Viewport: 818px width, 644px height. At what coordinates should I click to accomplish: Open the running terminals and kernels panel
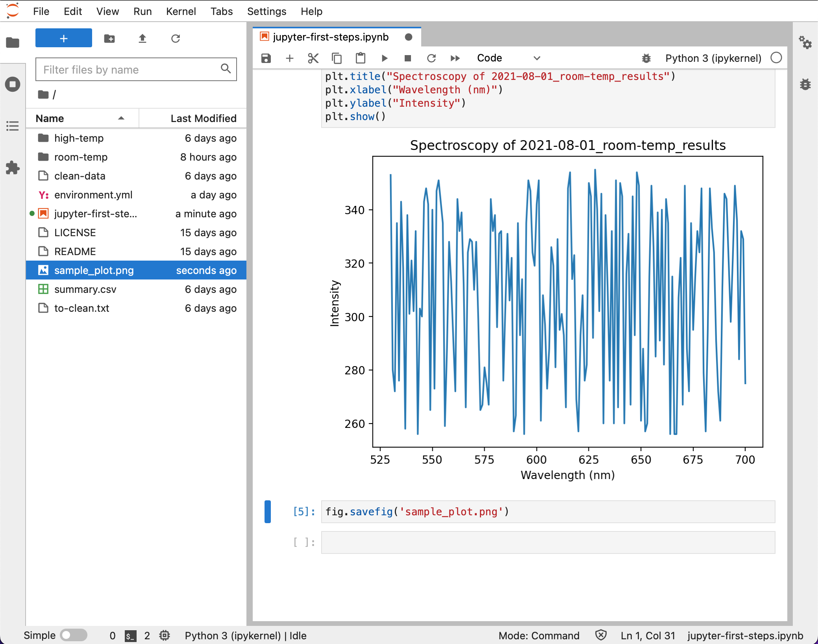pyautogui.click(x=13, y=84)
